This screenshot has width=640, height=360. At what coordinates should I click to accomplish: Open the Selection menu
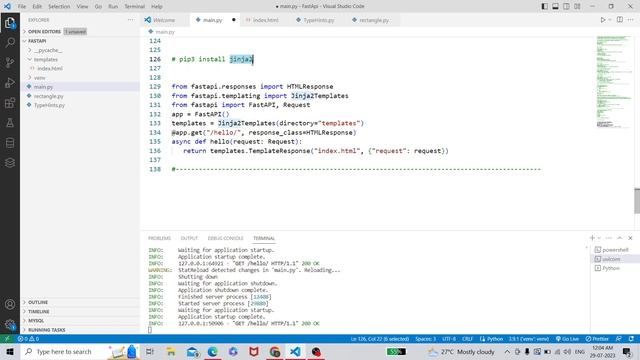pyautogui.click(x=59, y=7)
